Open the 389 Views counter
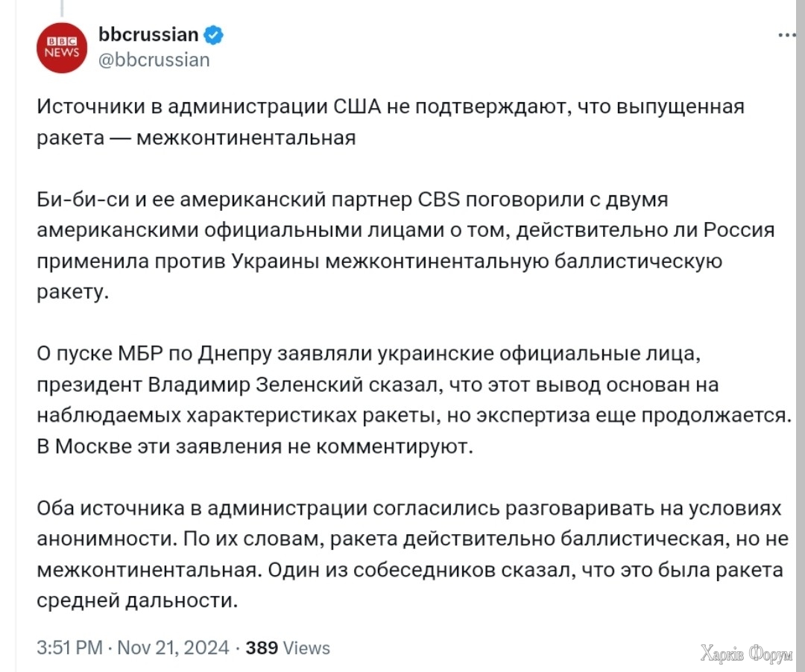The width and height of the screenshot is (805, 672). click(288, 648)
